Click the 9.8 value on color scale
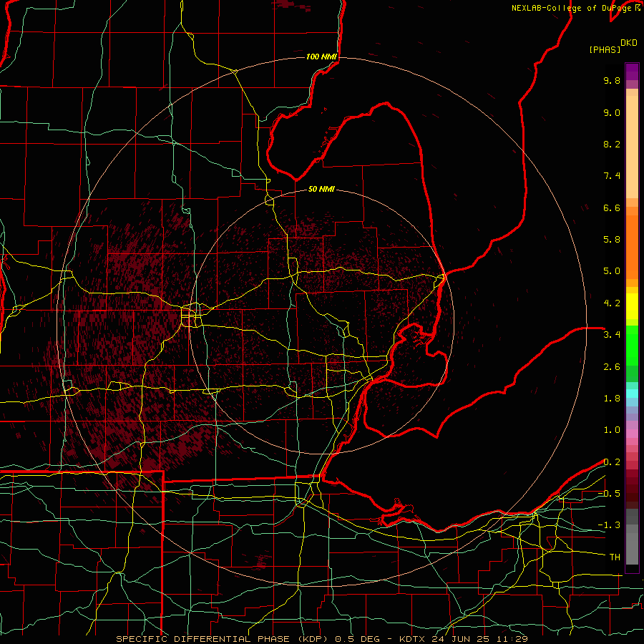644x644 pixels. 612,80
